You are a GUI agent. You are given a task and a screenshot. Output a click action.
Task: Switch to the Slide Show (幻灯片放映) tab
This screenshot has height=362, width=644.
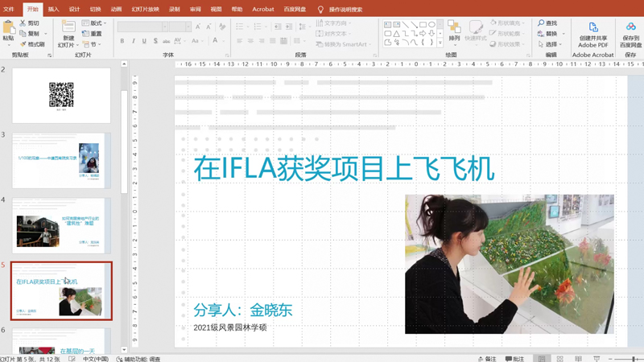[x=146, y=9]
